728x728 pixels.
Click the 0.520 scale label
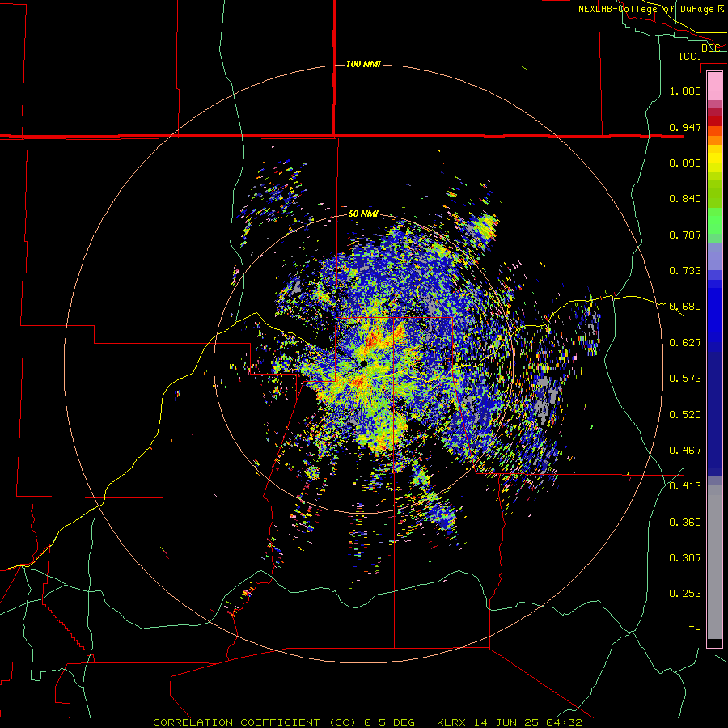coord(685,415)
